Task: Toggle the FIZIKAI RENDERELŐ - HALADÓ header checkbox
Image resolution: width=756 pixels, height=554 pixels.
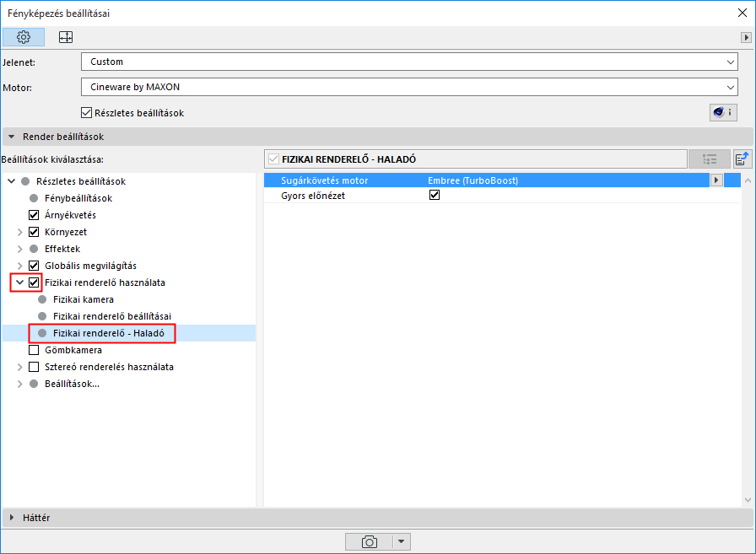Action: click(273, 159)
